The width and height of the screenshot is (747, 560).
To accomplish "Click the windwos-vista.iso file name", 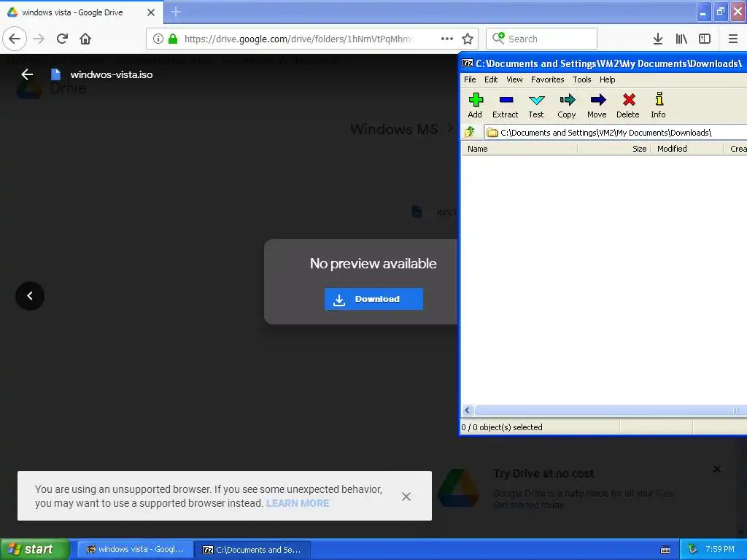I will [112, 74].
